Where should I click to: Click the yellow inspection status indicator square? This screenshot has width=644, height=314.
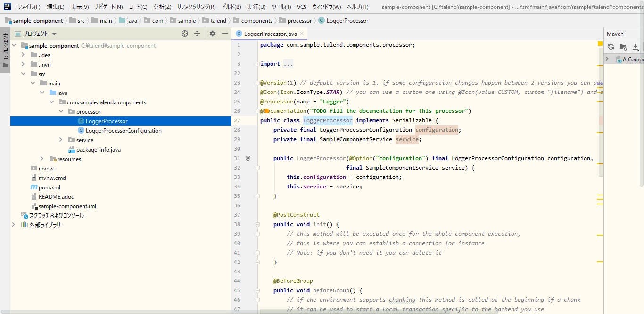click(x=600, y=43)
